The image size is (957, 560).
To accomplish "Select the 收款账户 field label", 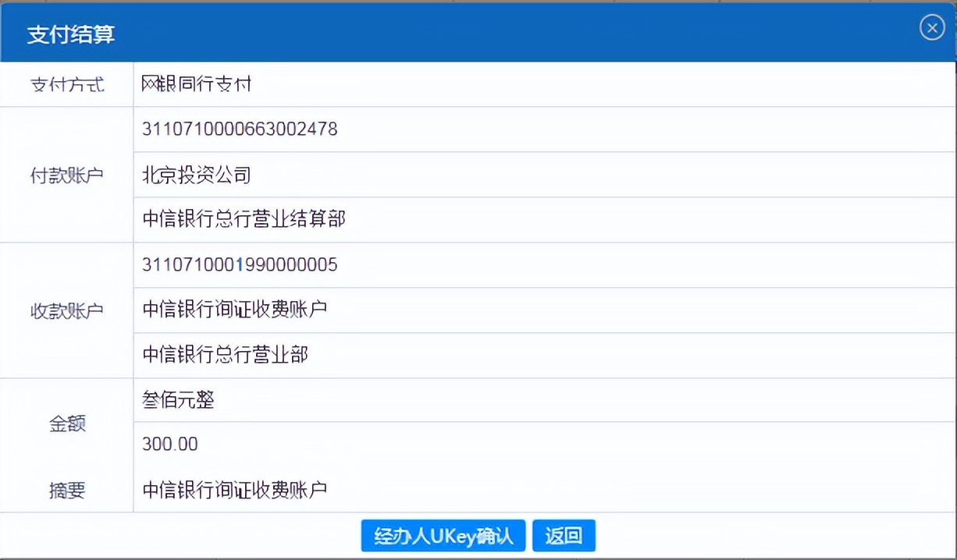I will point(66,310).
